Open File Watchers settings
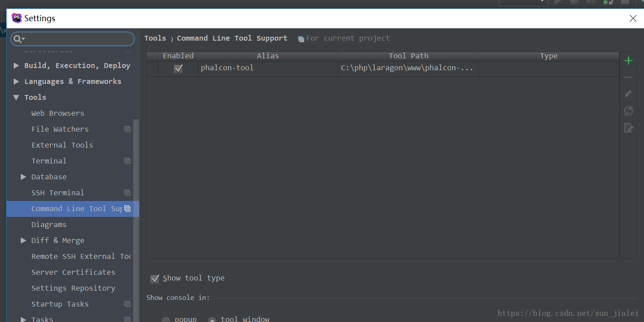644x322 pixels. (60, 129)
